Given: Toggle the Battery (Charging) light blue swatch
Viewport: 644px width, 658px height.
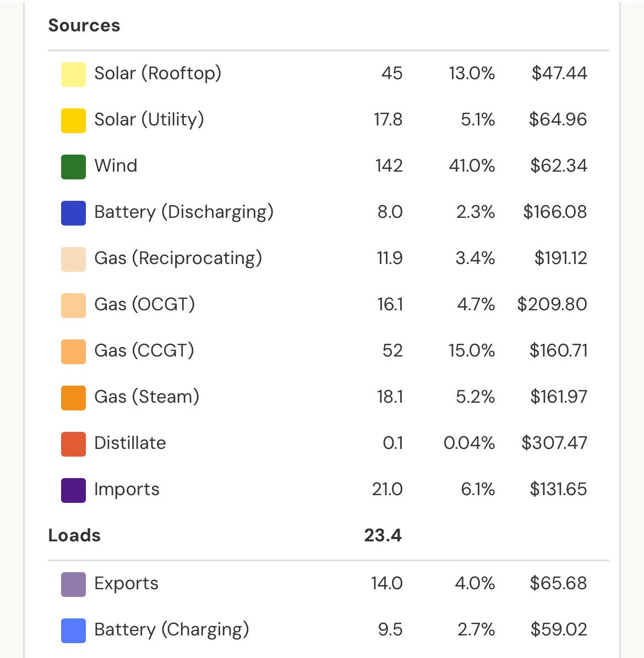Looking at the screenshot, I should 73,630.
